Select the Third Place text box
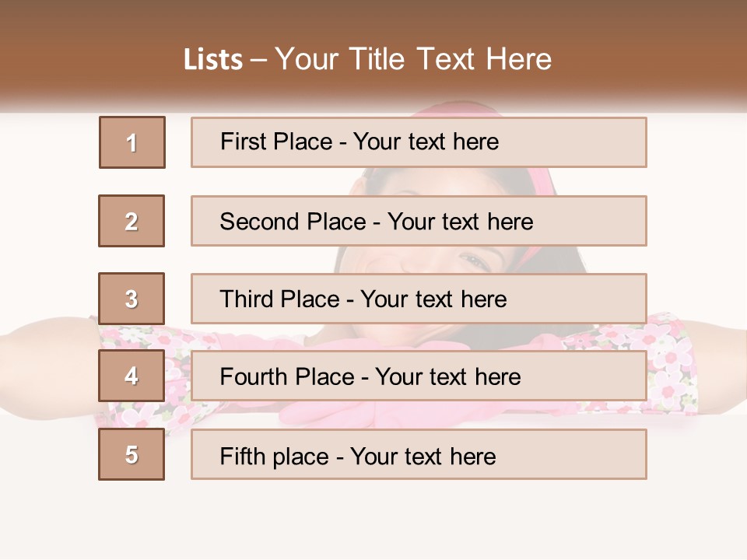This screenshot has width=747, height=560. [x=419, y=299]
